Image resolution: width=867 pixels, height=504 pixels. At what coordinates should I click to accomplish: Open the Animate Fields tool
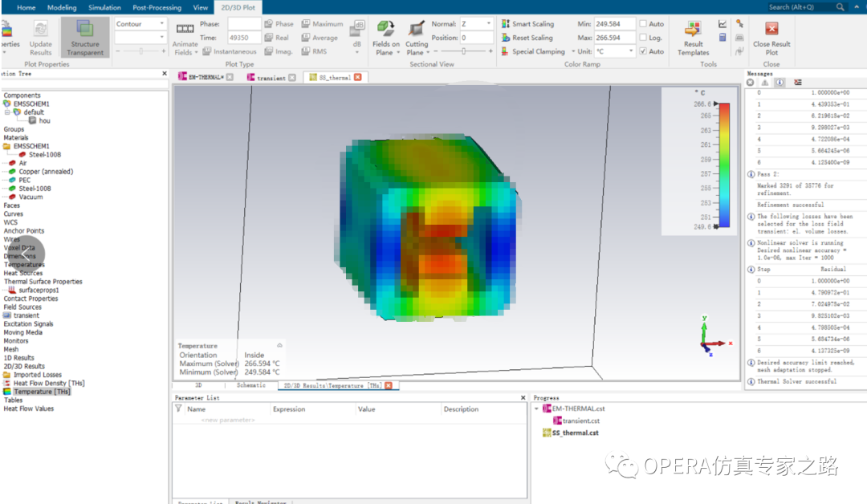185,39
